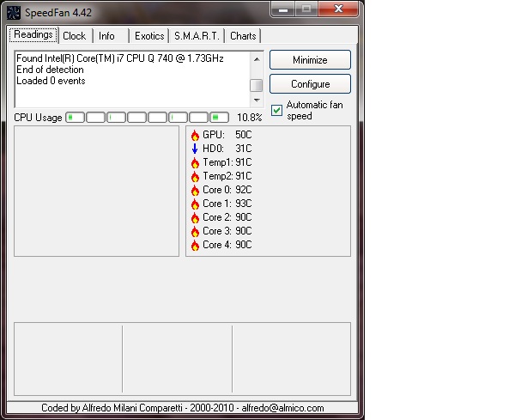Click the flame icon next to GPU
527x420 pixels.
195,135
